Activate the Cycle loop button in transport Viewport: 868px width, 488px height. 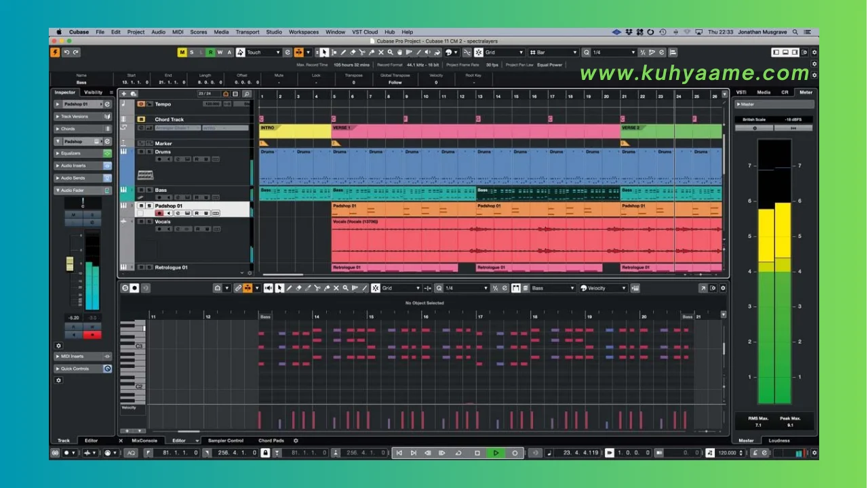459,453
